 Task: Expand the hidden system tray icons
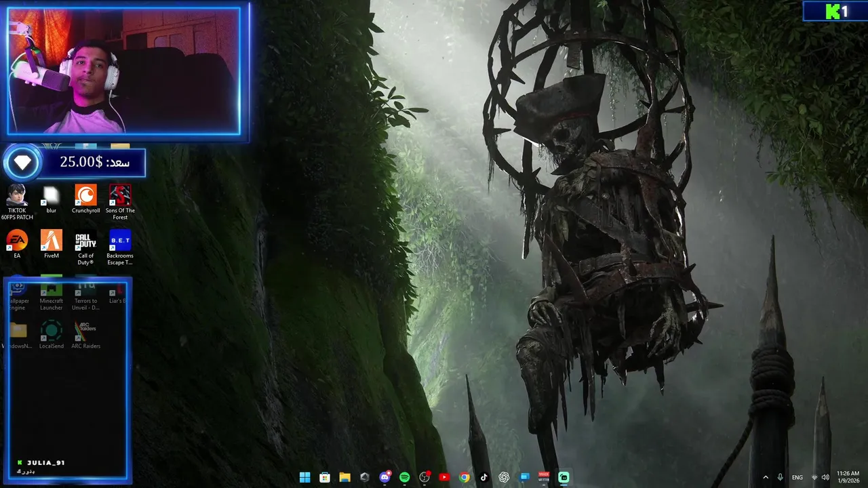766,477
